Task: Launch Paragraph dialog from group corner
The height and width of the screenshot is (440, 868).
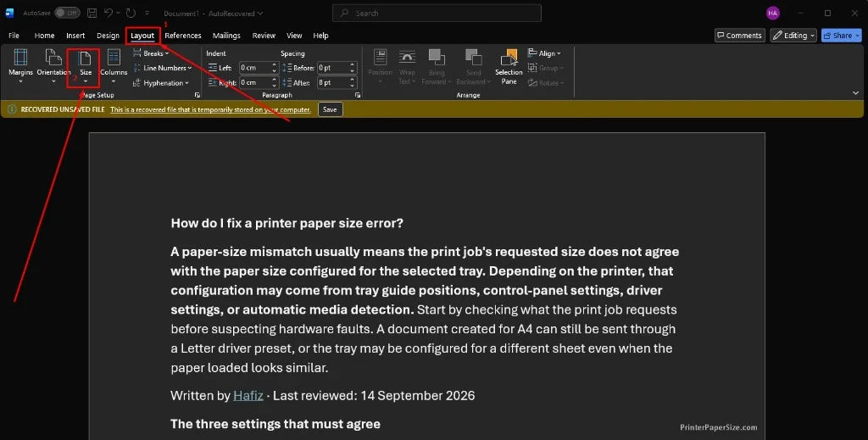Action: [358, 95]
